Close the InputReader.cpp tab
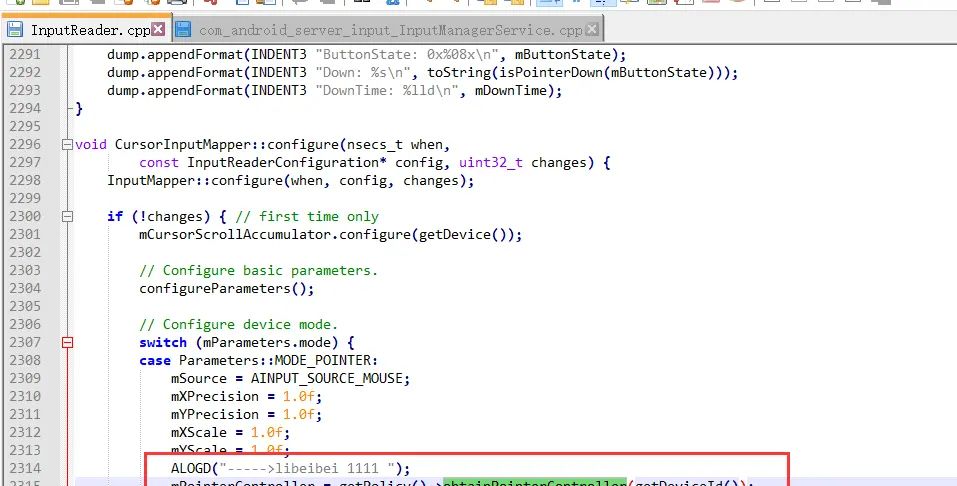 tap(158, 29)
